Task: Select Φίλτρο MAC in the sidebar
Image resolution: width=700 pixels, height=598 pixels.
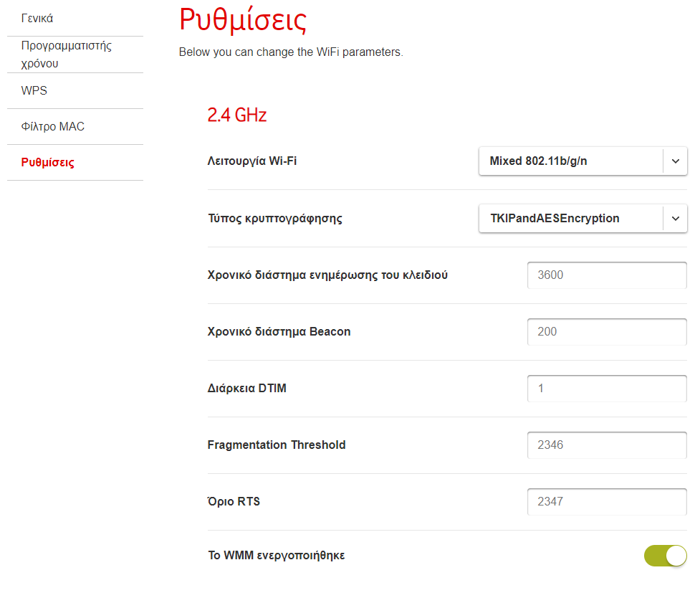Action: [53, 126]
